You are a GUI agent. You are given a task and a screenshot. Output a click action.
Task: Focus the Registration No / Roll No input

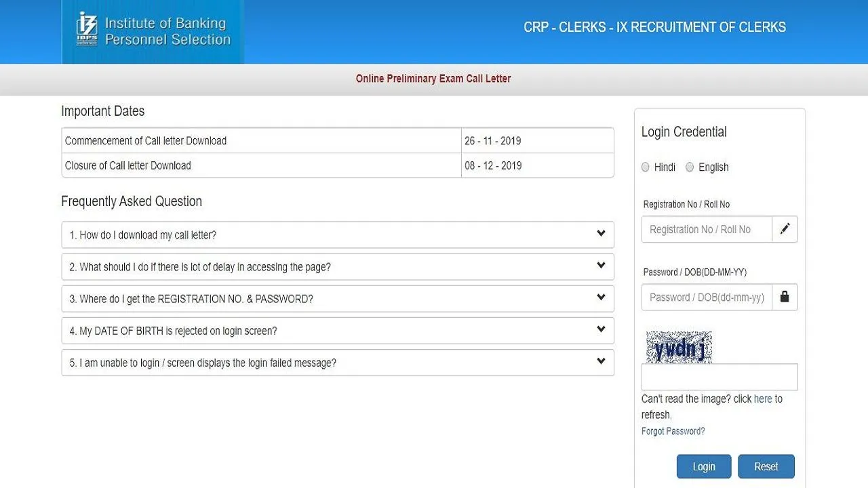707,229
